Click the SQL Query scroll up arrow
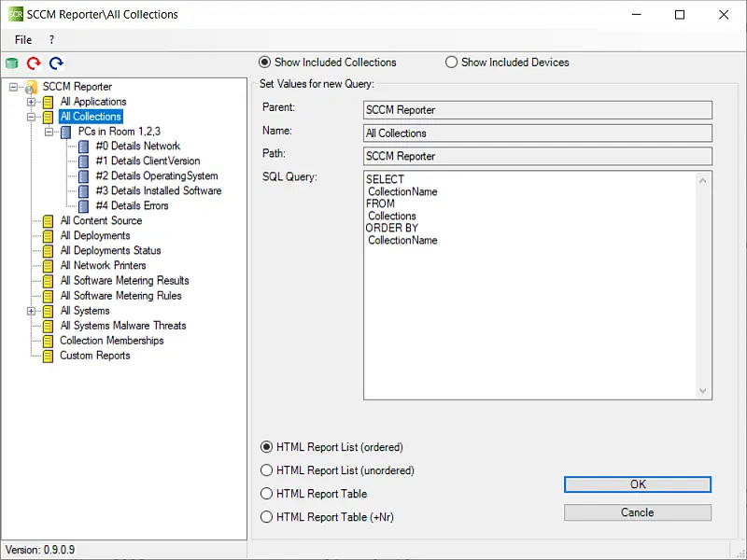The width and height of the screenshot is (747, 560). (x=703, y=180)
